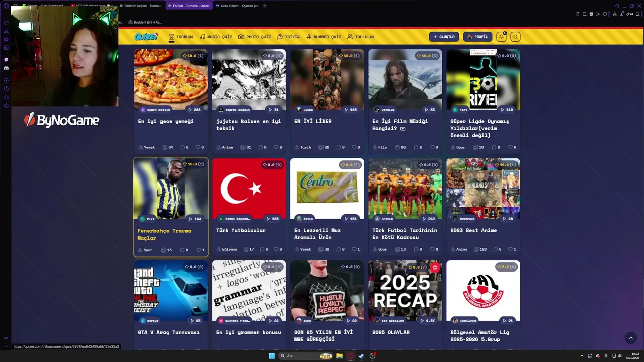Open Steam from the taskbar
644x362 pixels.
[361, 356]
